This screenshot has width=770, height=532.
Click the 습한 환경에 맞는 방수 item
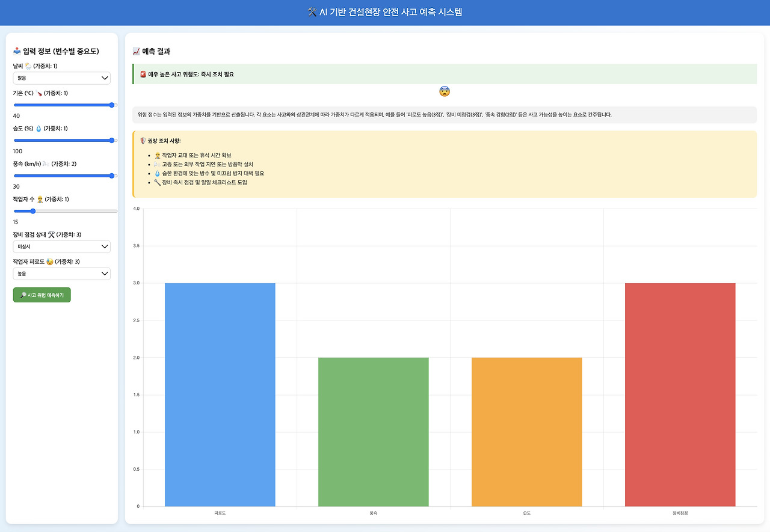click(x=213, y=173)
